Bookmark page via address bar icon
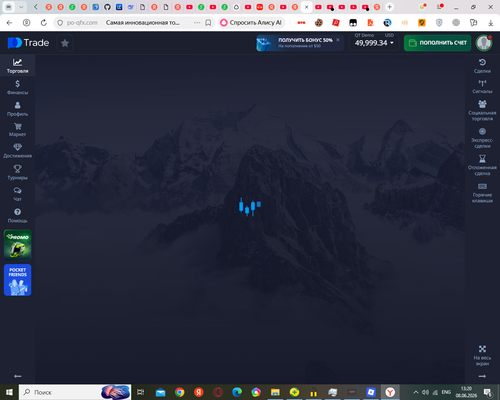 [x=208, y=22]
